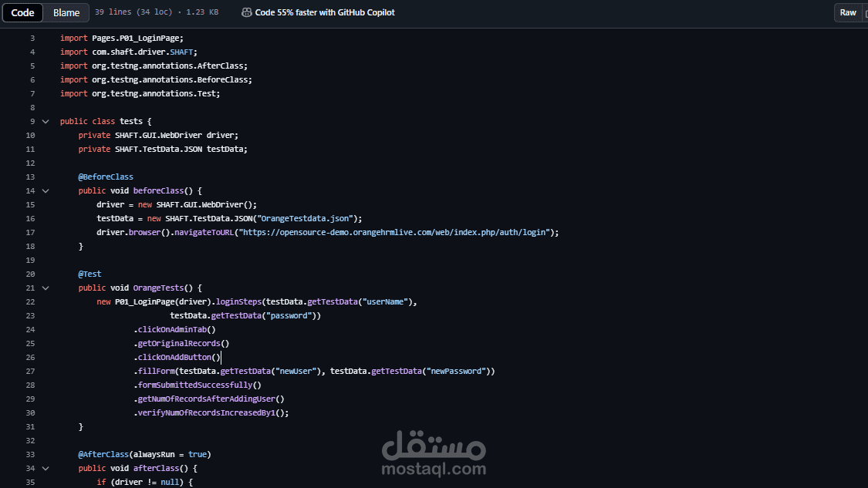Click '@AfterClass(alwaysRun = true)' annotation

tap(144, 454)
